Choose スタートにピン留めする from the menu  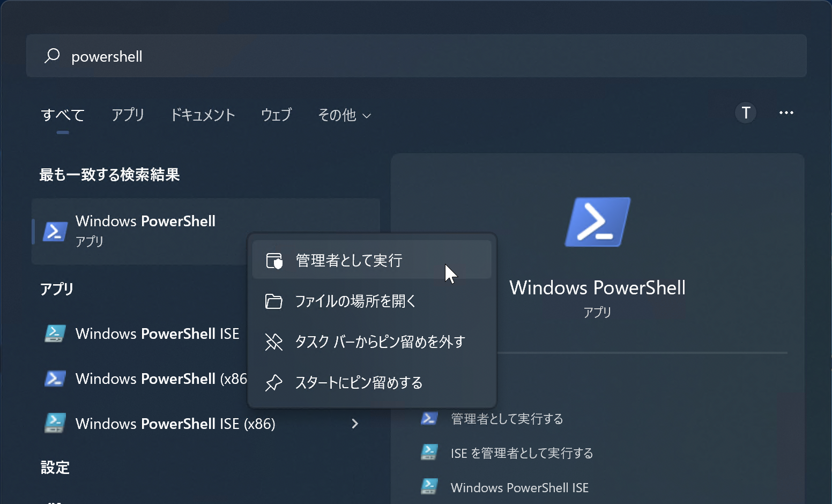coord(358,383)
